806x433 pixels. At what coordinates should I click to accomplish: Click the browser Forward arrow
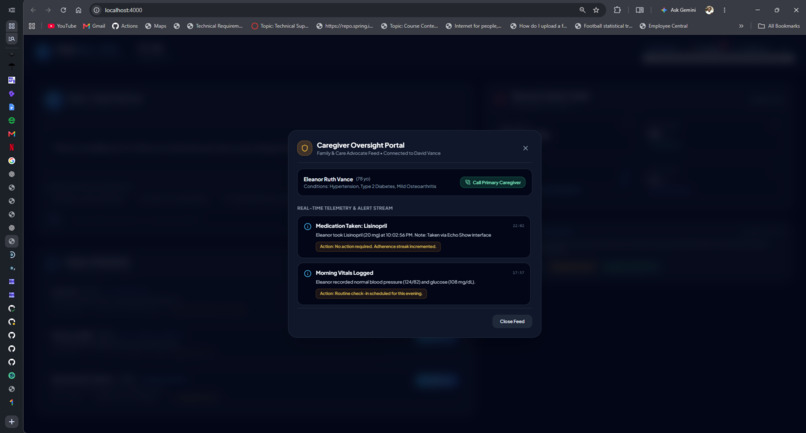click(x=48, y=10)
